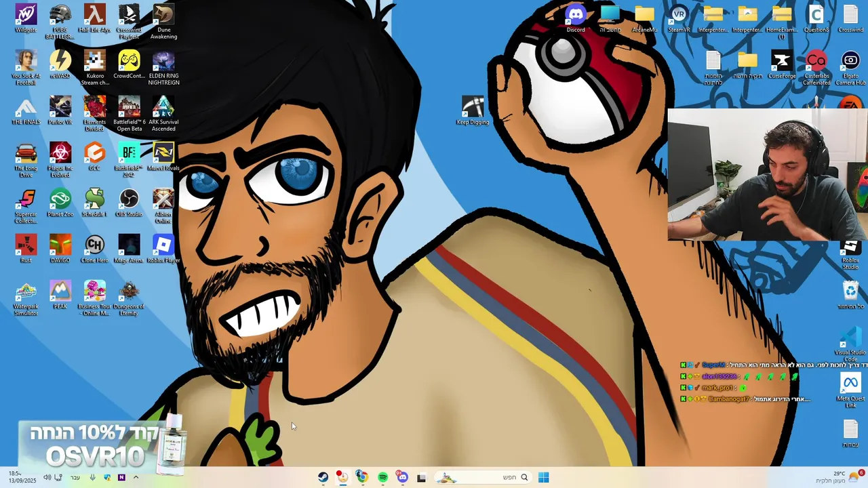Click the Crosswind Playtest game icon
Screen dimensions: 868x488
[x=129, y=22]
